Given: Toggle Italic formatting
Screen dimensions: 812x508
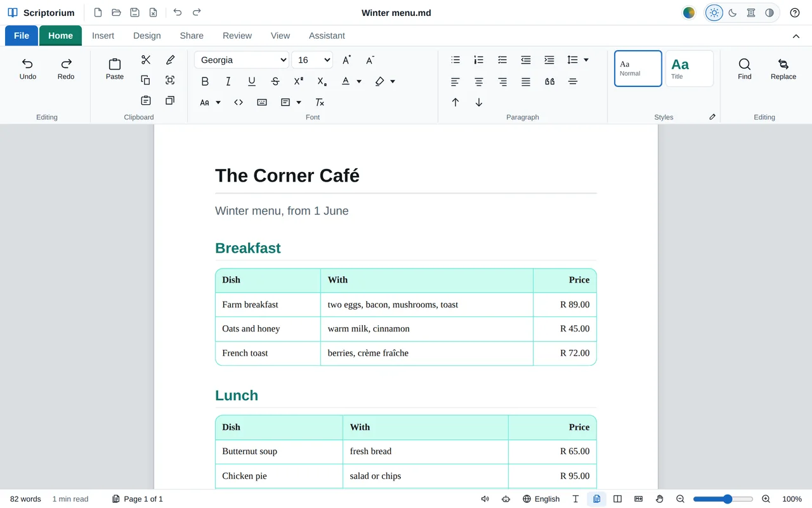Looking at the screenshot, I should pos(228,81).
